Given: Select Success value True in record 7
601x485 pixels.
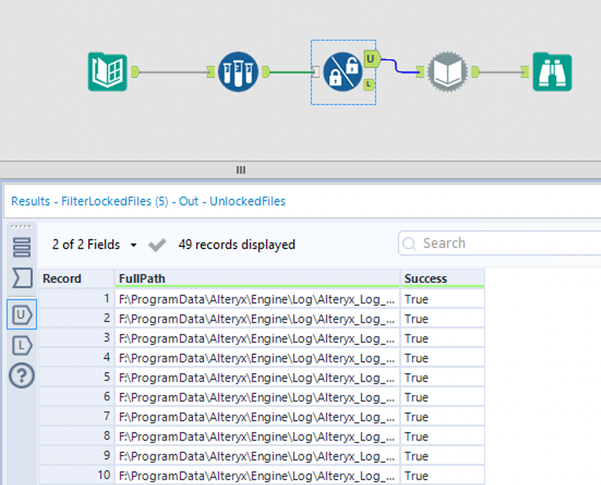Looking at the screenshot, I should (x=443, y=417).
